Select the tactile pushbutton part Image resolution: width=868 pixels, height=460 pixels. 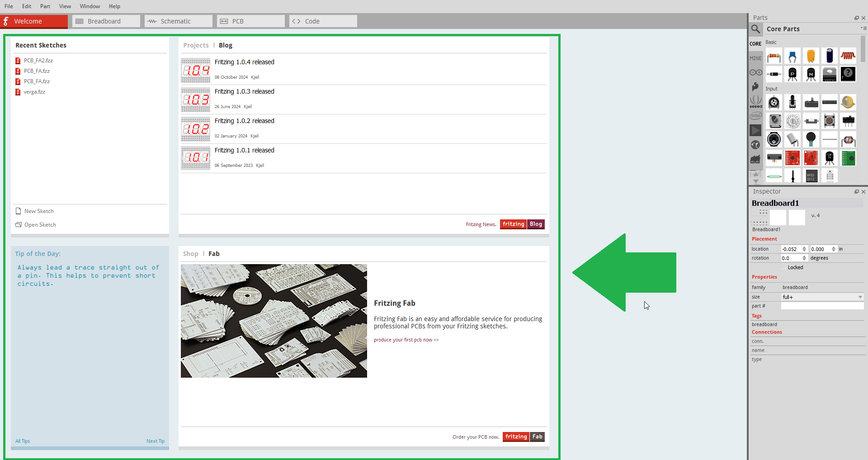point(830,121)
